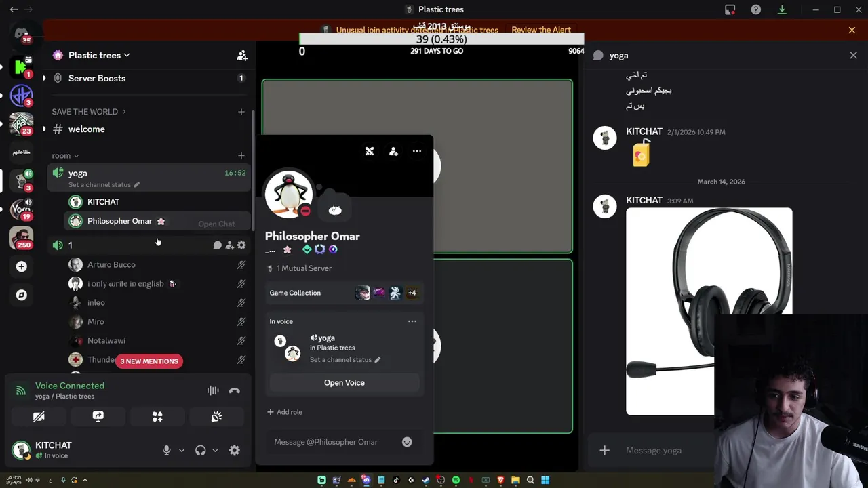Mute the microphone
Image resolution: width=868 pixels, height=488 pixels.
(166, 450)
